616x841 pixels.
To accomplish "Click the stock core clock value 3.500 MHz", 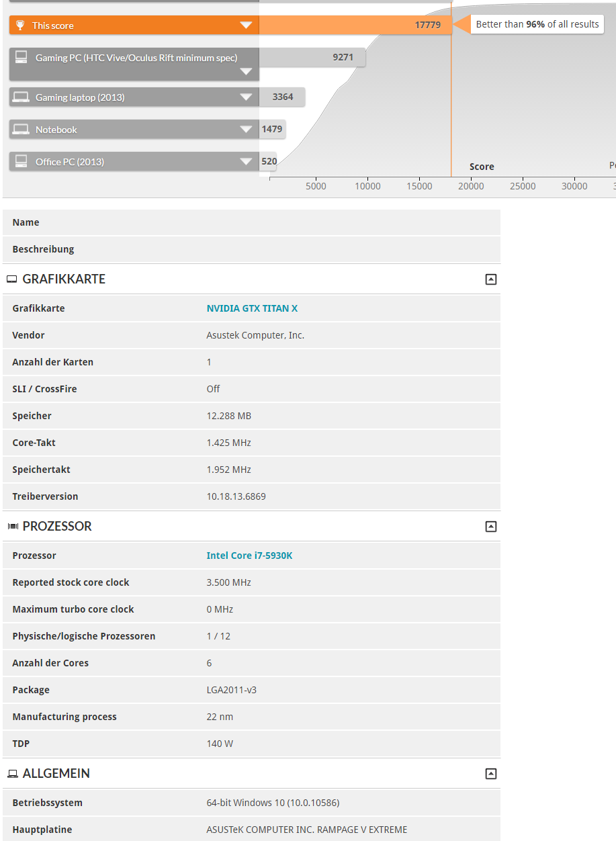I will [x=228, y=582].
